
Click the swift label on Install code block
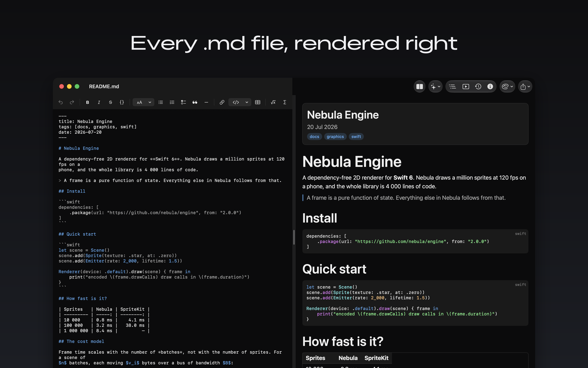(x=520, y=234)
